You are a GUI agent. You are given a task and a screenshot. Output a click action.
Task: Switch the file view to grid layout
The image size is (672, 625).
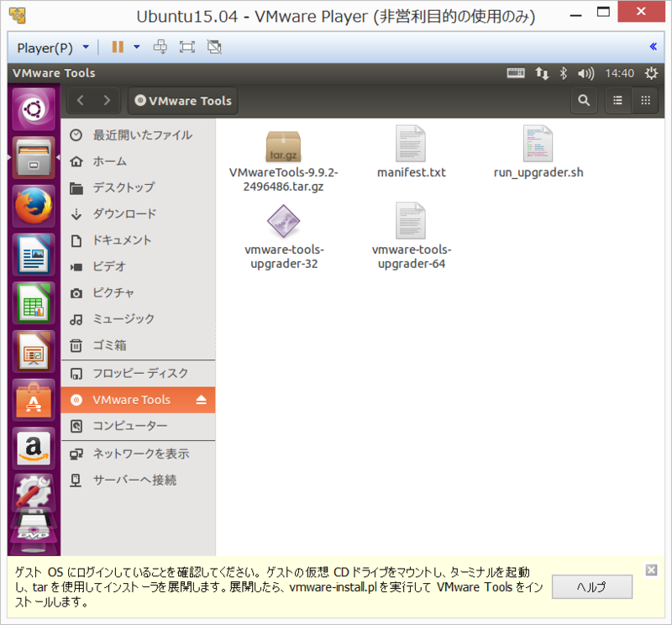645,100
